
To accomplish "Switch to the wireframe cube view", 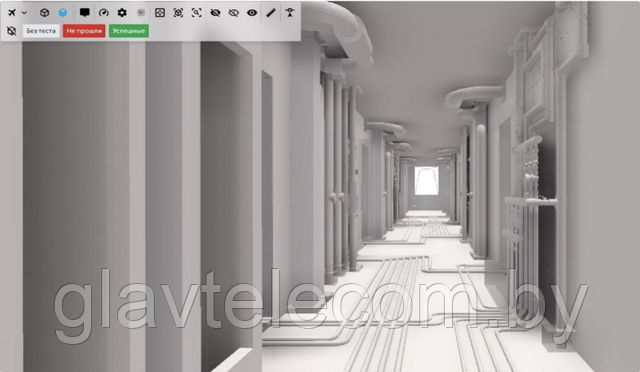I will click(x=44, y=13).
